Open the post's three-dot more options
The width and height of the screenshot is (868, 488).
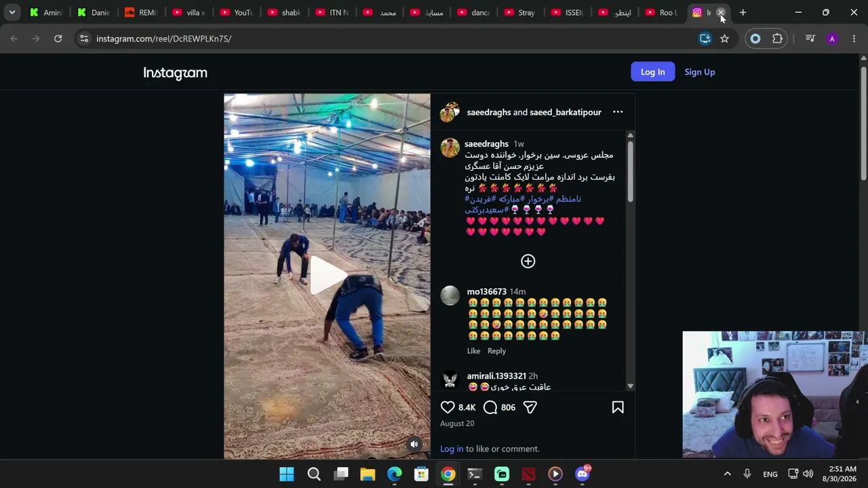[x=618, y=112]
